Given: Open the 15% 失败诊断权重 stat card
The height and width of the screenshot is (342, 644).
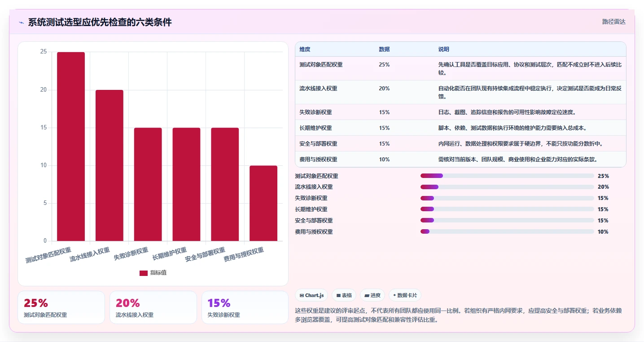Looking at the screenshot, I should tap(245, 307).
